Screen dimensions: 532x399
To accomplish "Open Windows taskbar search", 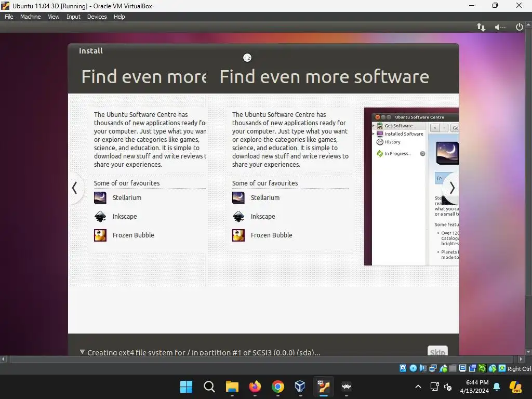I will click(x=209, y=387).
